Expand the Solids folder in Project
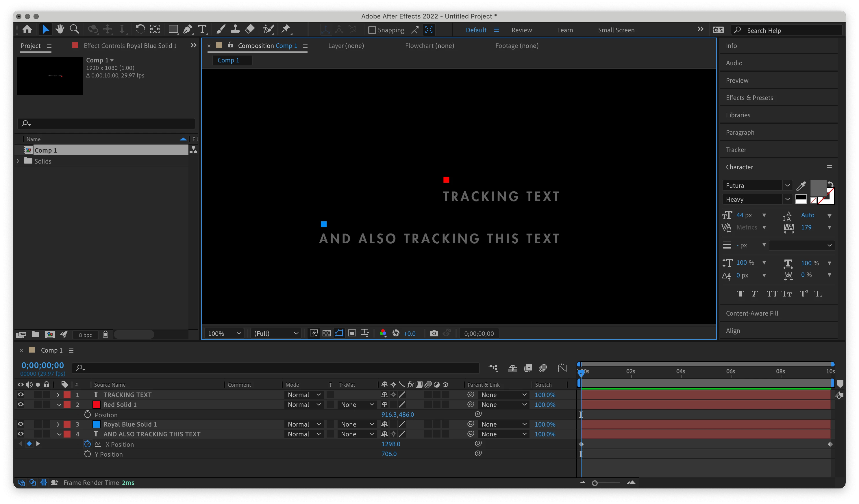859x504 pixels. tap(18, 161)
